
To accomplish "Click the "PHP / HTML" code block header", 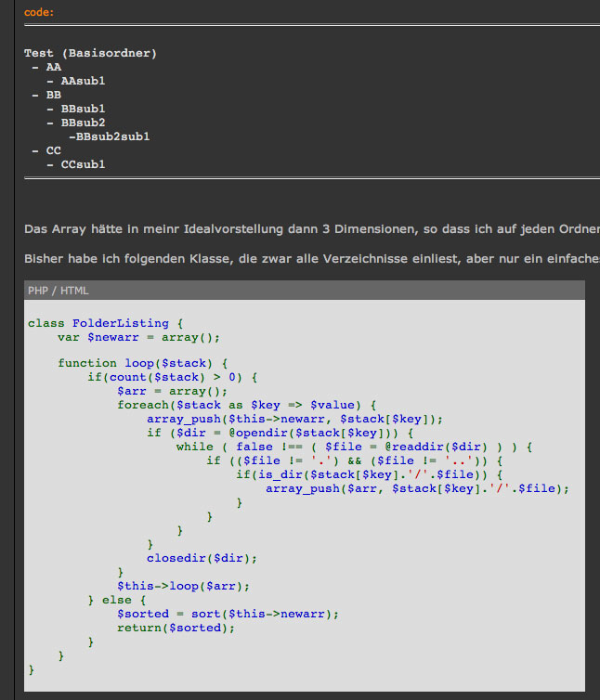I will 59,291.
